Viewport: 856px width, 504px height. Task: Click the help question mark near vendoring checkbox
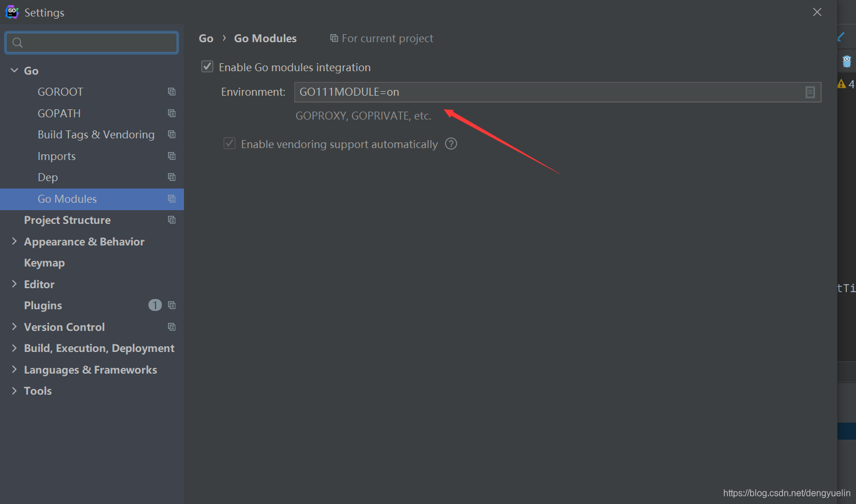(450, 144)
